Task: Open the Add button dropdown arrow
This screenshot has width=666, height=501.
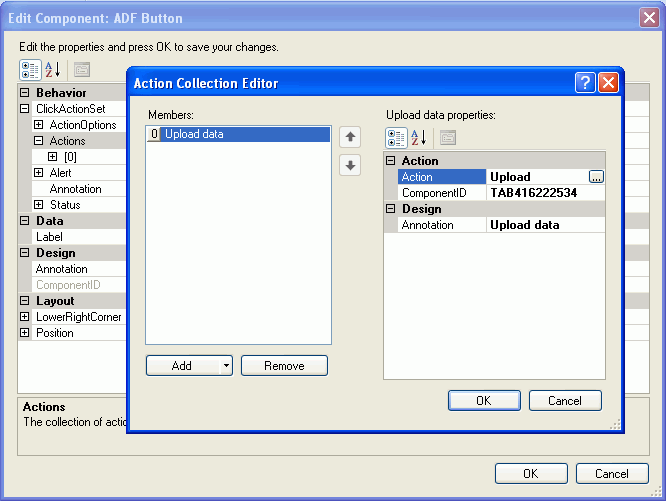Action: (x=226, y=366)
